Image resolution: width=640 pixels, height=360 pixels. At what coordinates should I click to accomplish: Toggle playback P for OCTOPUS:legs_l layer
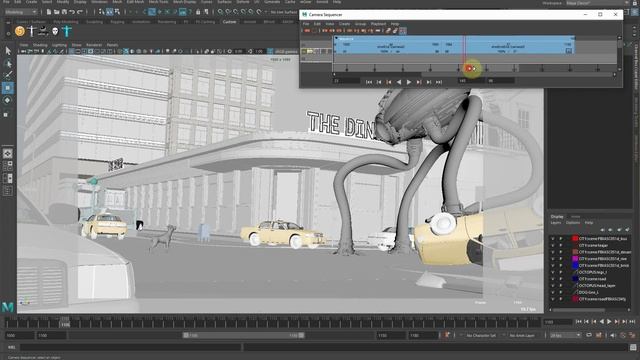tap(561, 272)
